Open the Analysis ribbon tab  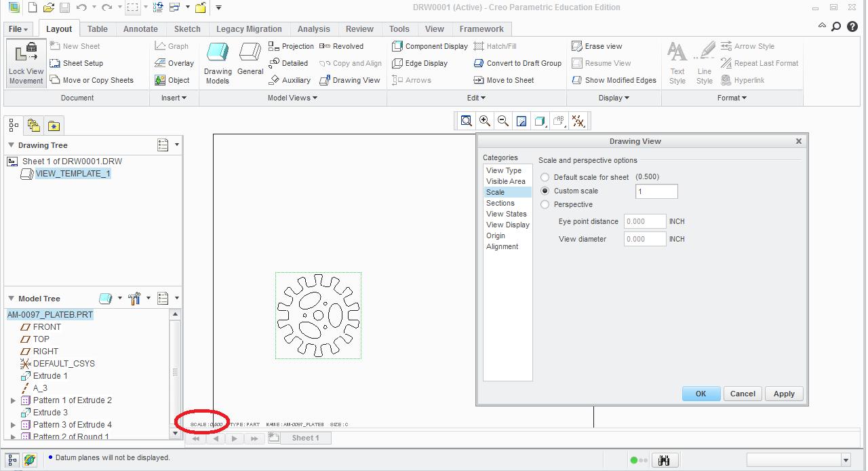coord(313,29)
